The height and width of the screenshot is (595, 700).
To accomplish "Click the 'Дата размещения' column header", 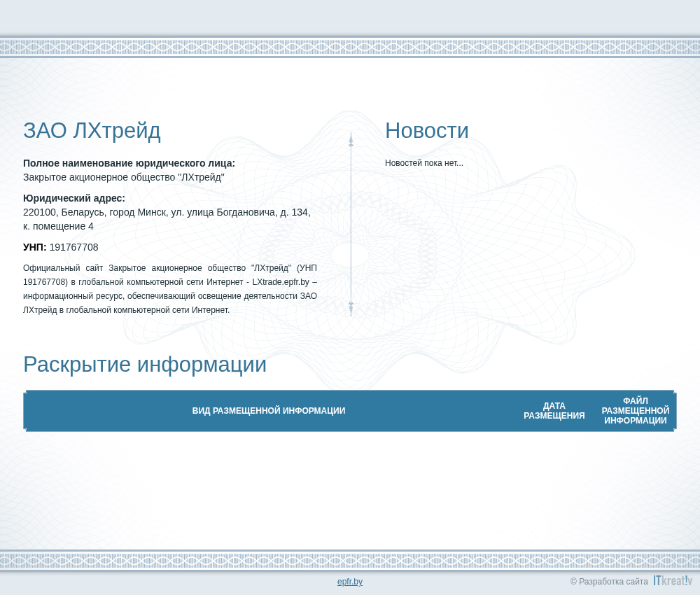I will 554,411.
